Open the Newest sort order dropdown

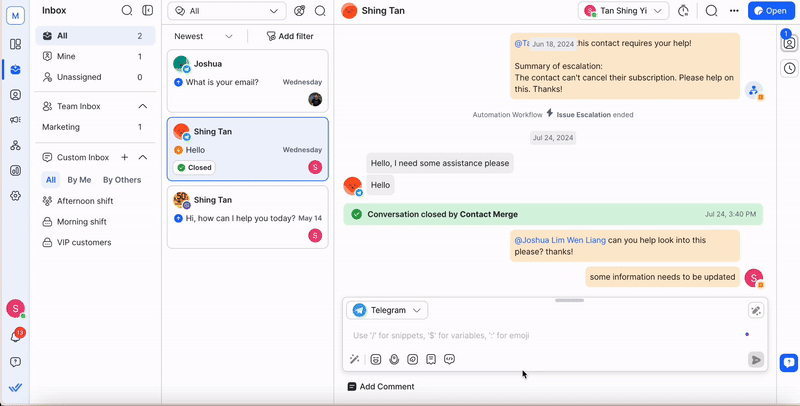coord(204,36)
